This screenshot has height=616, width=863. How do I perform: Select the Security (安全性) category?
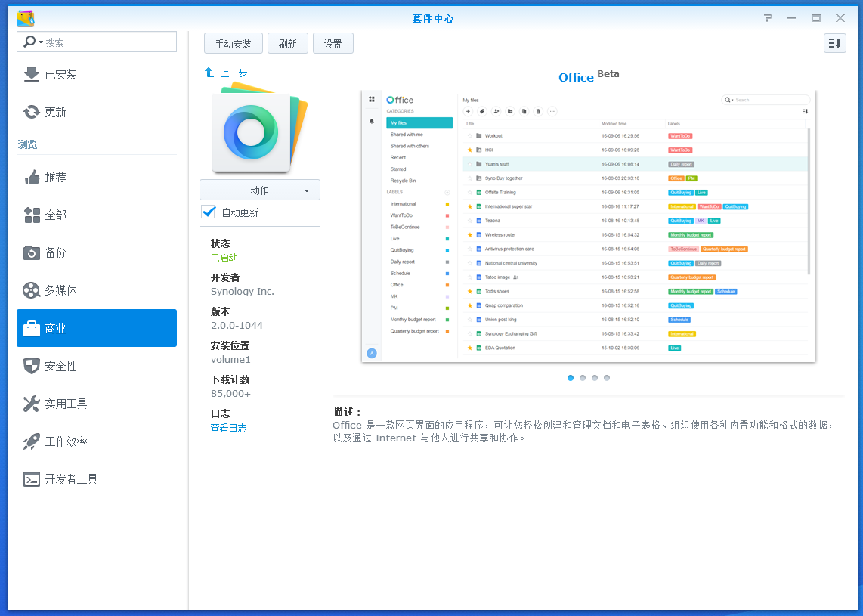[x=96, y=366]
